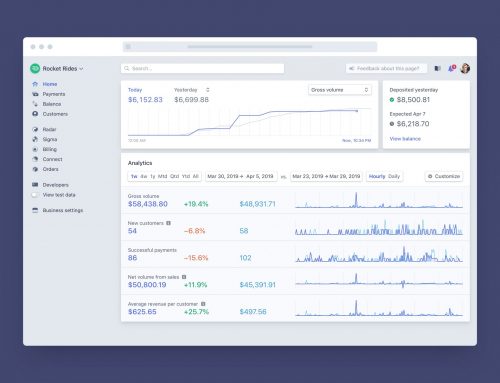The image size is (500, 383).
Task: Click the New customers sparkline chart
Action: point(379,227)
